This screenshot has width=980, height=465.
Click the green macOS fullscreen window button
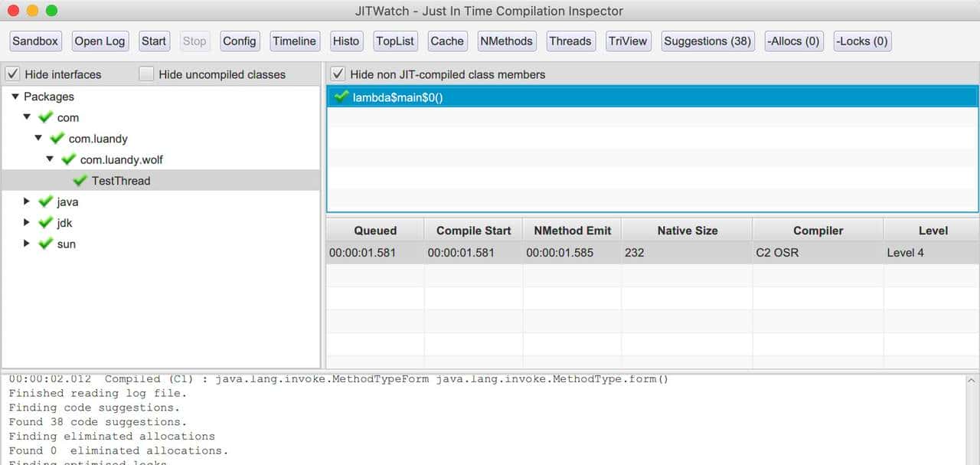coord(51,11)
